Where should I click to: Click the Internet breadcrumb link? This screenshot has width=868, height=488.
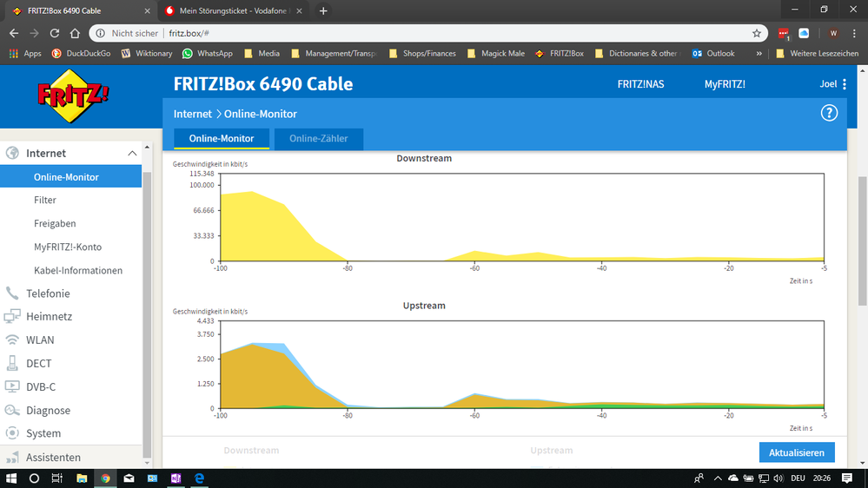point(193,114)
